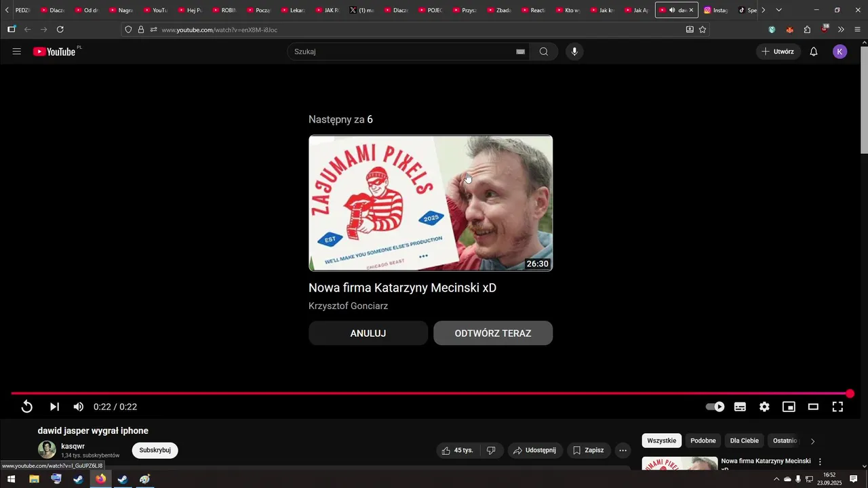
Task: Close the active YouTube tab
Action: [x=691, y=10]
